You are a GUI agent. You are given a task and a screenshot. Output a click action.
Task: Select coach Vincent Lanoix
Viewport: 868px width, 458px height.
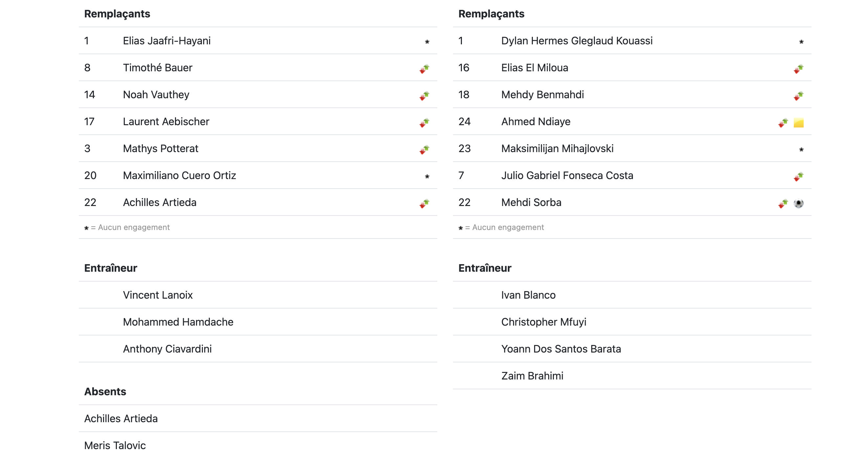tap(158, 295)
